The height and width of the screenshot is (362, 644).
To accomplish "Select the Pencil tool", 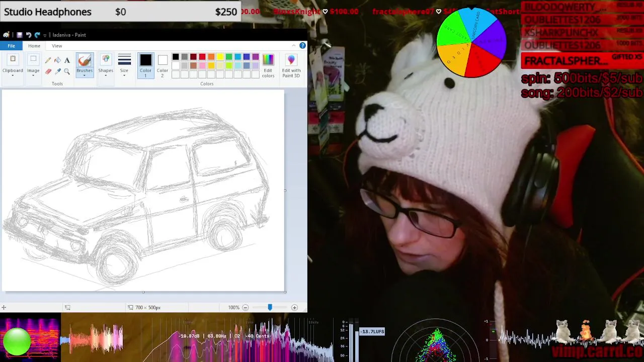I will [48, 60].
